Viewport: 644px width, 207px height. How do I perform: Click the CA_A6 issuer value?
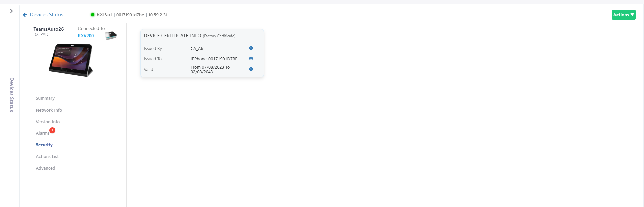click(x=197, y=49)
